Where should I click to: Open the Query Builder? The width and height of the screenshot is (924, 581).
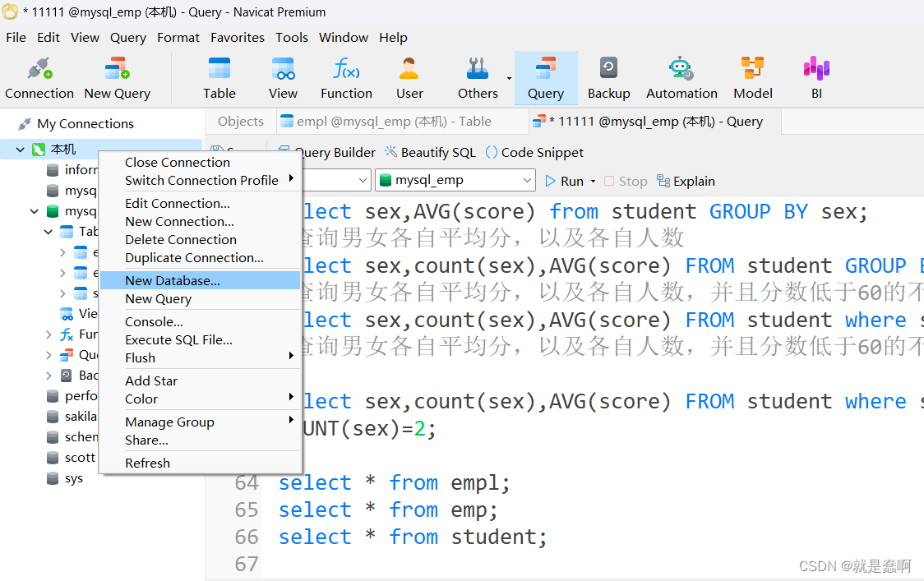[326, 153]
